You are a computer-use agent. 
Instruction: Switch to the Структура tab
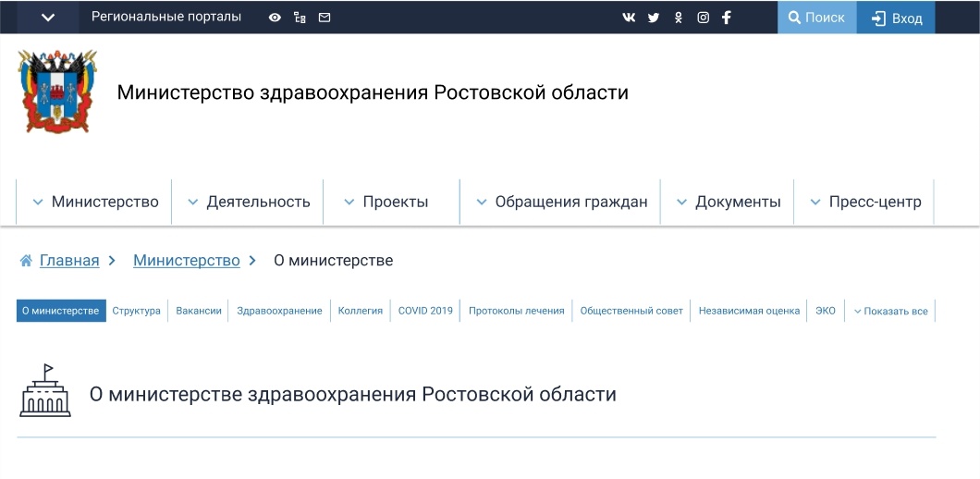137,311
